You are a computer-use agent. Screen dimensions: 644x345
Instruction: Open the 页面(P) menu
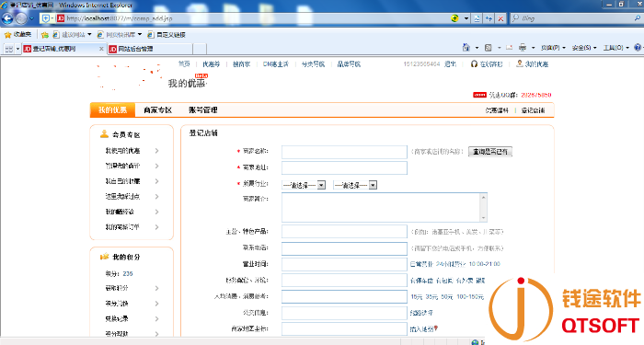click(553, 48)
